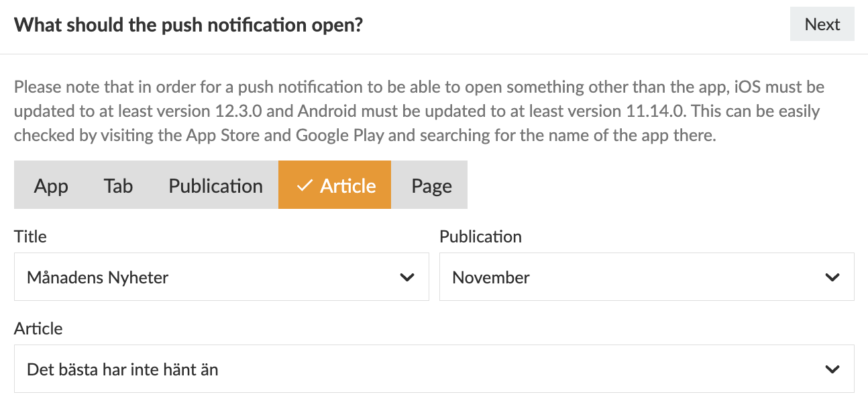
Task: Click the "Article" label above the bottom field
Action: coord(38,328)
